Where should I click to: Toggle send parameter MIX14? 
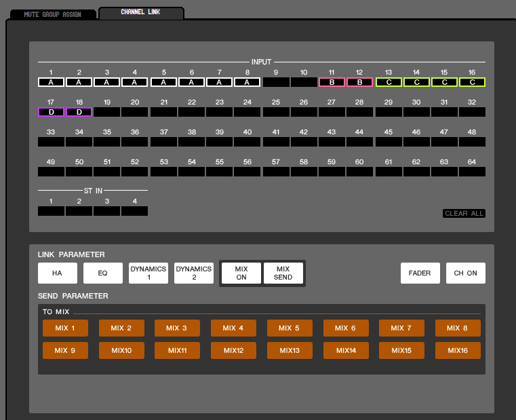point(346,351)
